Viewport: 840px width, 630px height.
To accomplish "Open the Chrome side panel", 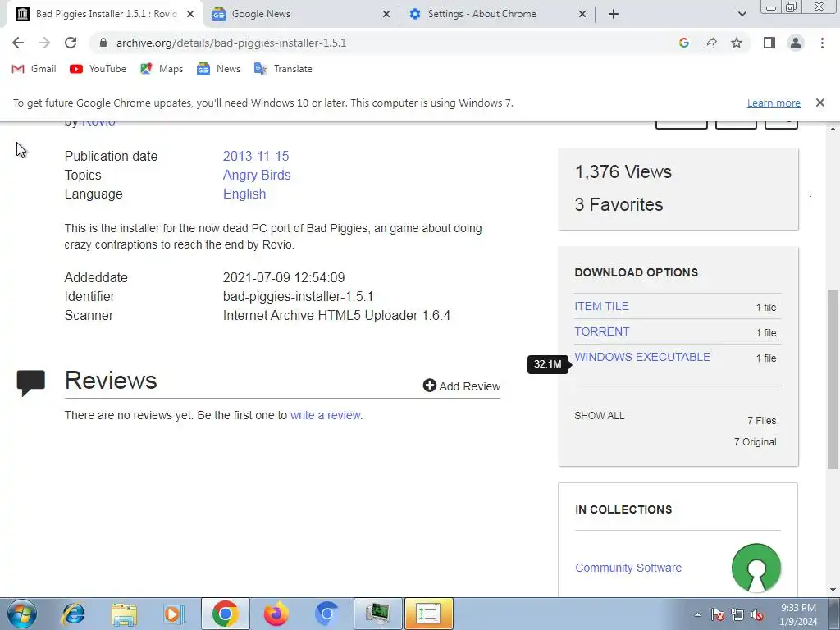I will [769, 43].
